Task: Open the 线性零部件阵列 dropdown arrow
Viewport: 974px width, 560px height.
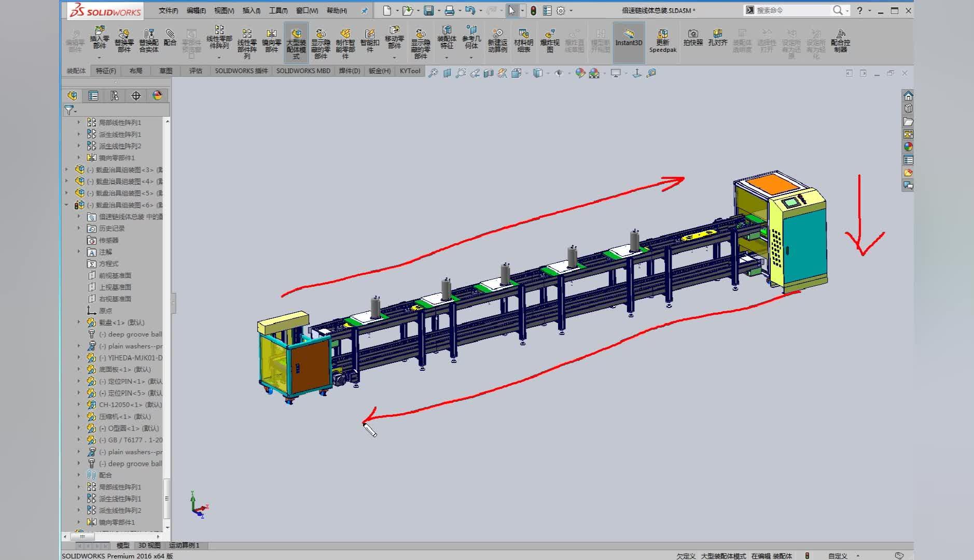Action: [219, 58]
